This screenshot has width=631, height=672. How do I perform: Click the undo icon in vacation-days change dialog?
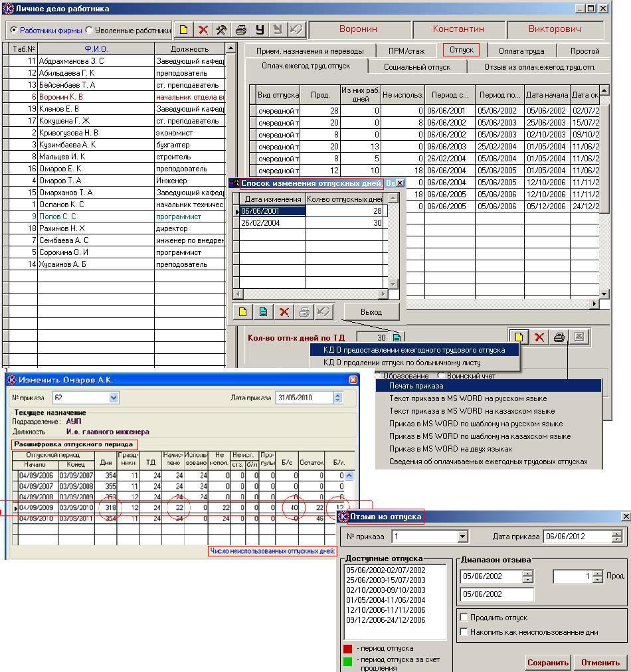pyautogui.click(x=323, y=311)
